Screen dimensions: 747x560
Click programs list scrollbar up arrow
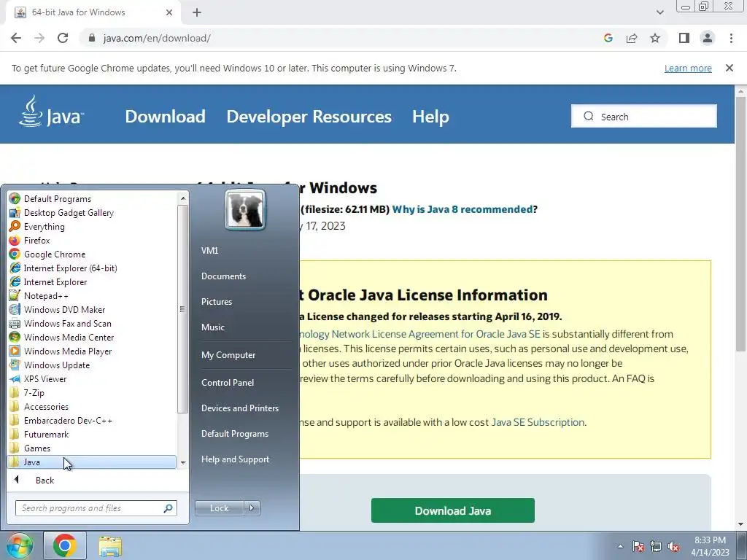pyautogui.click(x=183, y=198)
